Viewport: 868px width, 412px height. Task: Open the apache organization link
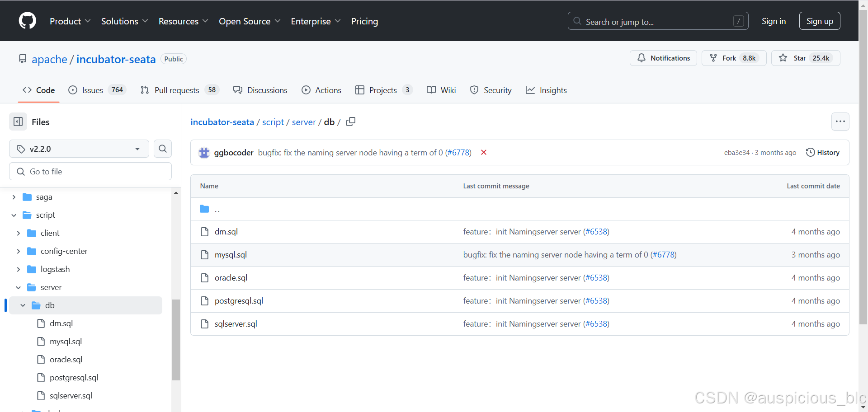coord(49,59)
